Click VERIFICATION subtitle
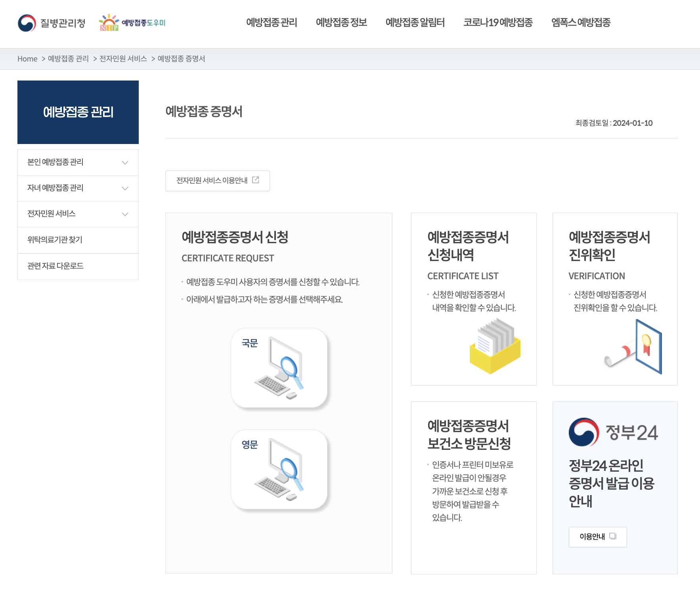This screenshot has height=595, width=700. pos(597,276)
